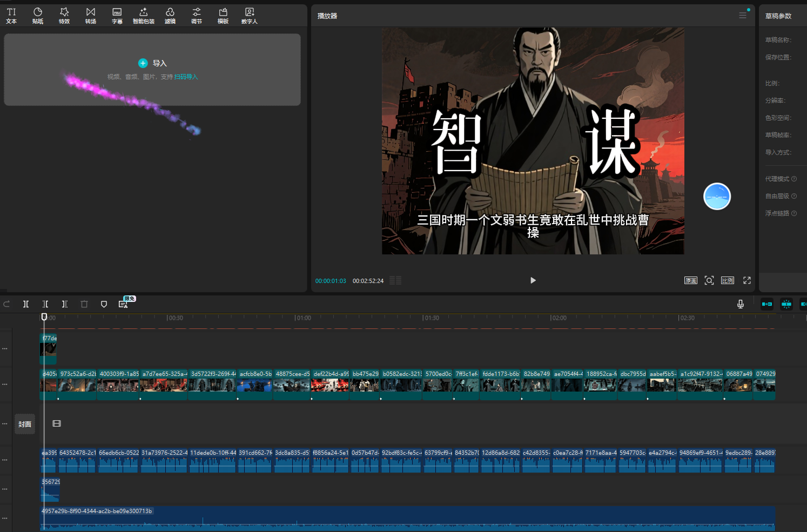807x532 pixels.
Task: Toggle the main track magnet button
Action: 766,304
